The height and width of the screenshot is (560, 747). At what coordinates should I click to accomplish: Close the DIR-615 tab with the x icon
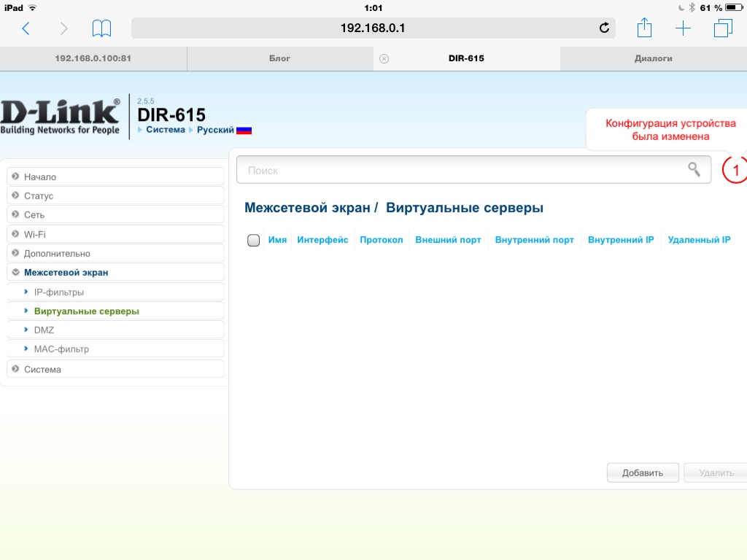pos(384,58)
